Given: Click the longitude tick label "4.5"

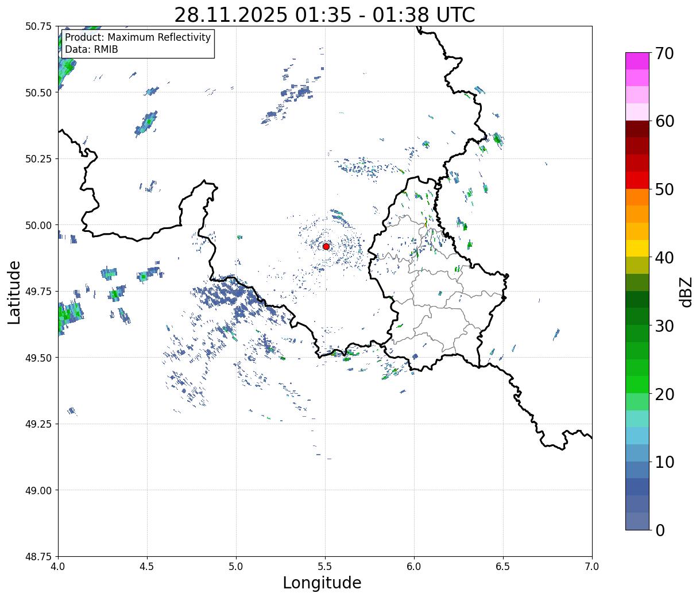Looking at the screenshot, I should [147, 566].
